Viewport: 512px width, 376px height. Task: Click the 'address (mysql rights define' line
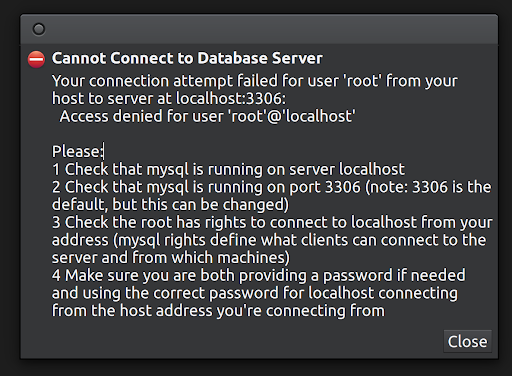[269, 240]
